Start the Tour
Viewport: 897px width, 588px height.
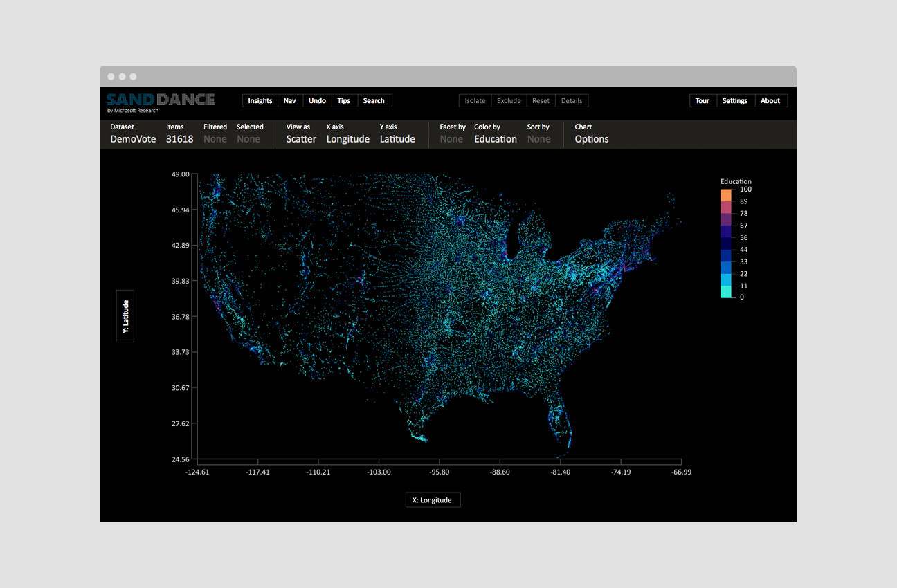703,101
